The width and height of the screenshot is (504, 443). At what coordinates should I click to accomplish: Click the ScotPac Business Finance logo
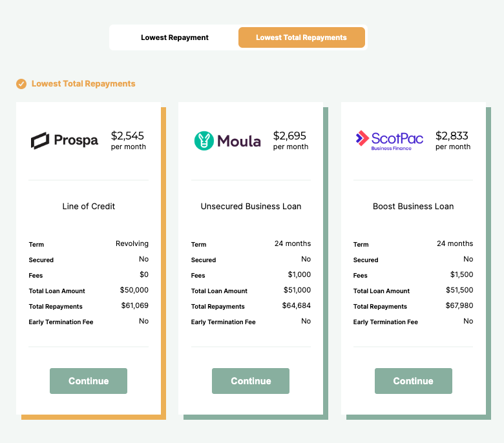tap(390, 139)
